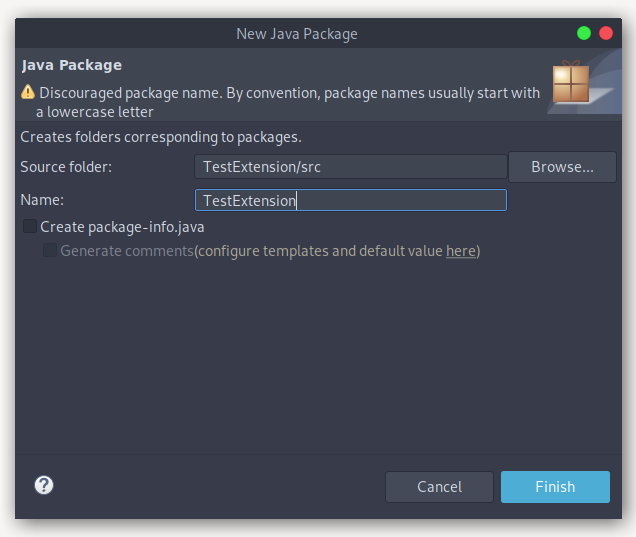
Task: Toggle the Generate comments checkbox
Action: [x=50, y=251]
